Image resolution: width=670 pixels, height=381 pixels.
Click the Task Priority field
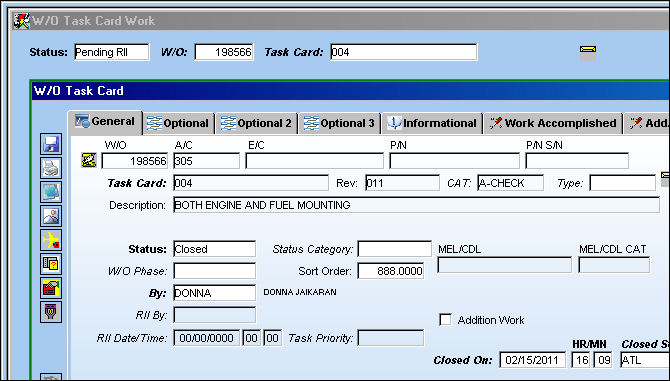pyautogui.click(x=391, y=338)
